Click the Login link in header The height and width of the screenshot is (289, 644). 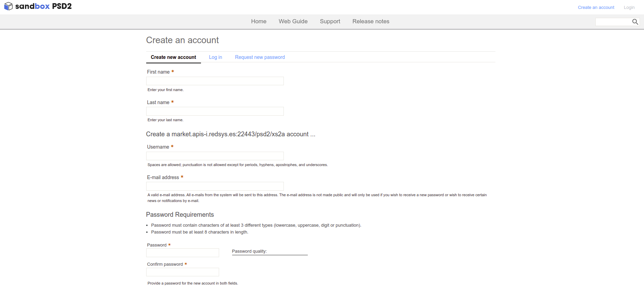click(629, 8)
